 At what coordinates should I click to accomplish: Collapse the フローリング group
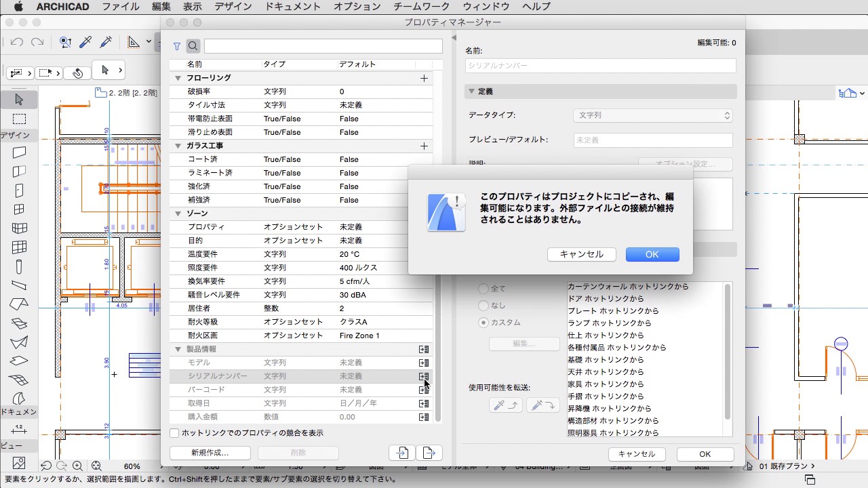(x=178, y=78)
